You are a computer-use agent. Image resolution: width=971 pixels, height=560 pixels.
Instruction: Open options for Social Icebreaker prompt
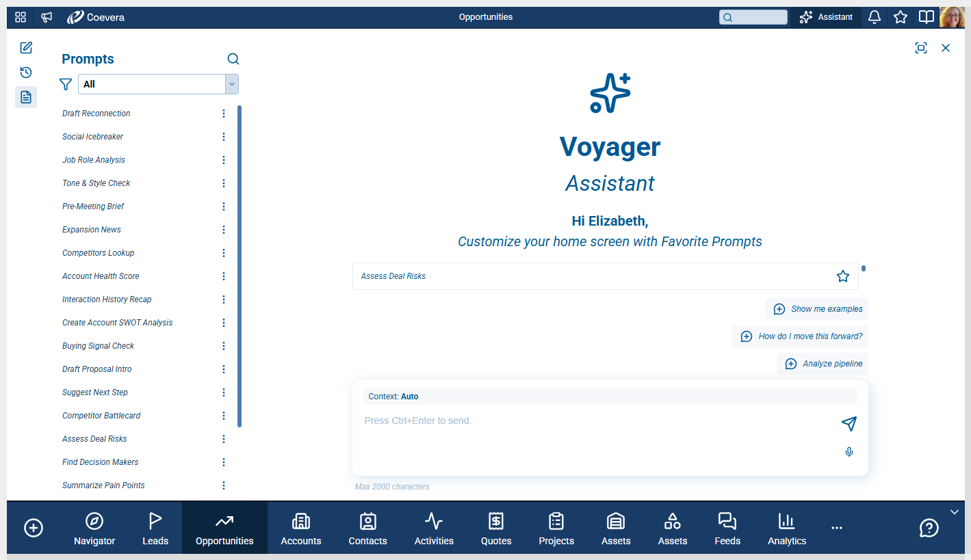click(x=224, y=137)
